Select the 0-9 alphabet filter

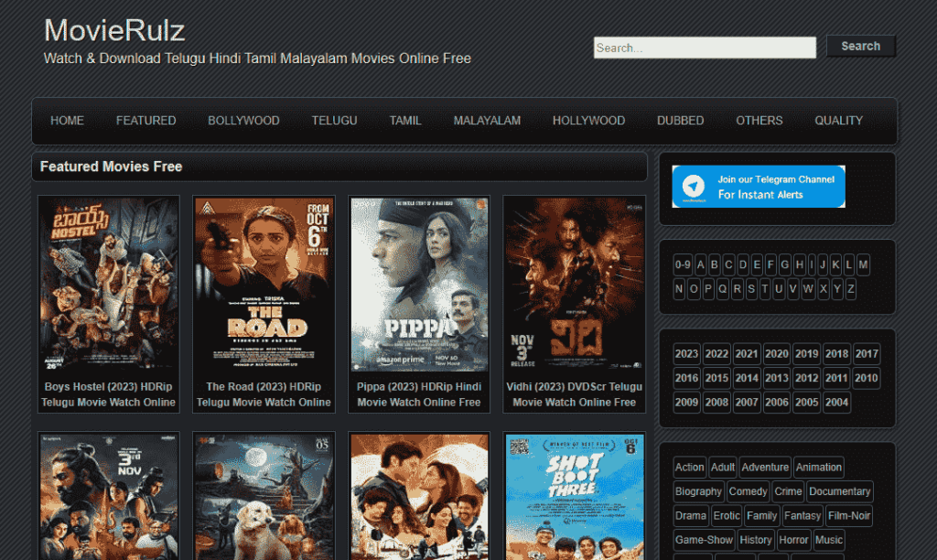[683, 264]
